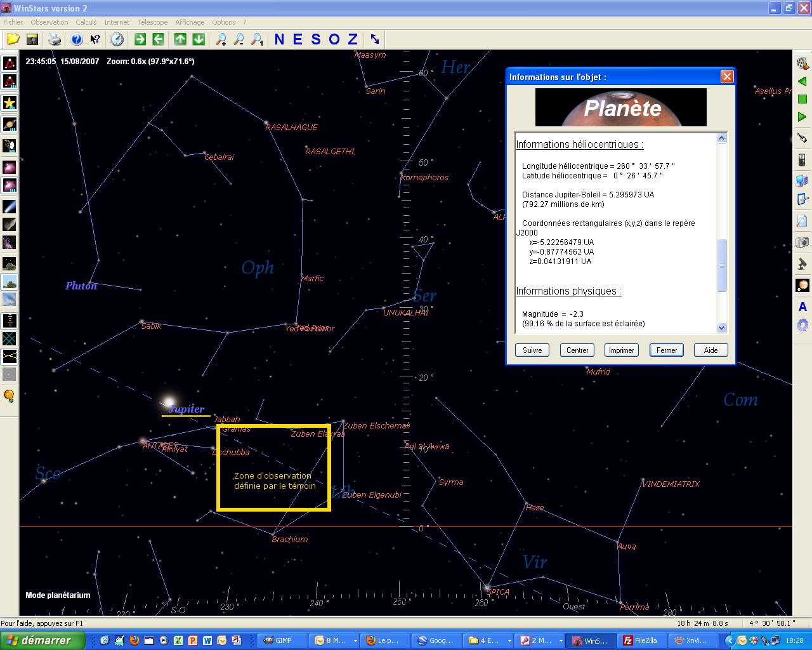Screen dimensions: 812x650
Task: Expand the "4 E..." folder taskbar group
Action: pos(509,641)
